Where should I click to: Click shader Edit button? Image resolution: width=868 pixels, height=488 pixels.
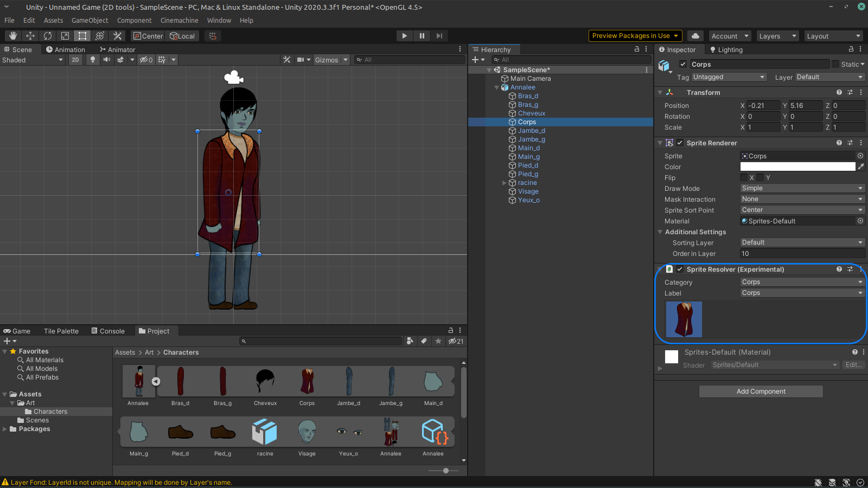(854, 365)
